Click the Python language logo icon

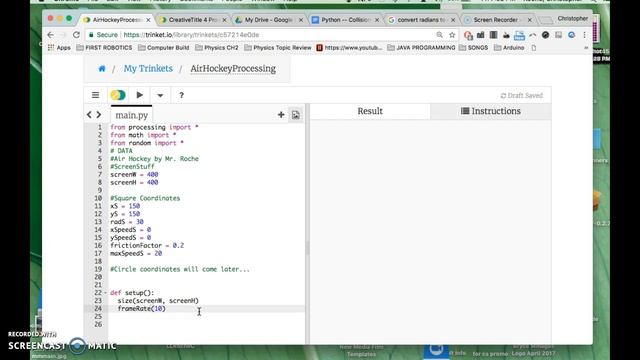coord(118,95)
